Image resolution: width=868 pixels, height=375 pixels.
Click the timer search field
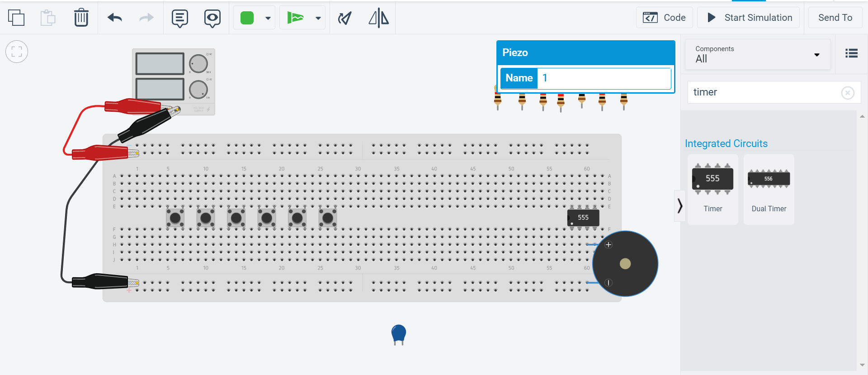click(764, 92)
